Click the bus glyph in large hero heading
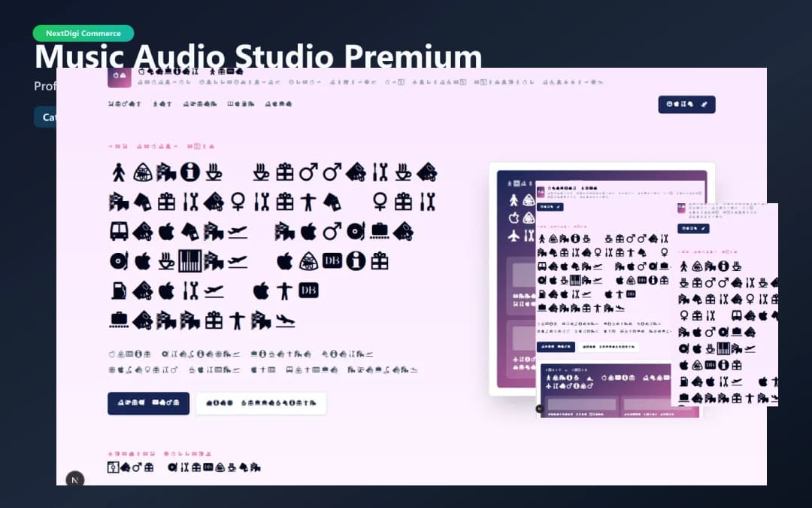 coord(119,231)
